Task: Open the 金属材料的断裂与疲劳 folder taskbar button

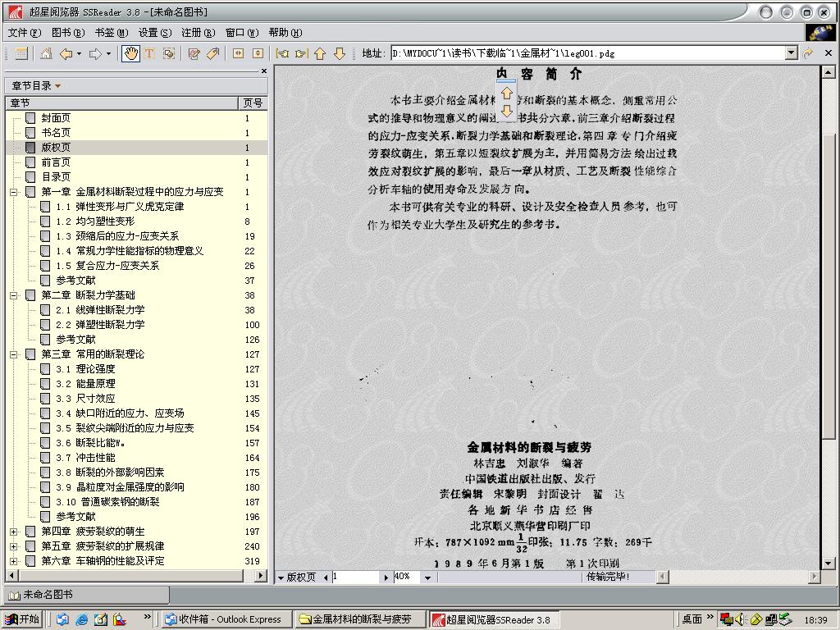Action: 359,619
